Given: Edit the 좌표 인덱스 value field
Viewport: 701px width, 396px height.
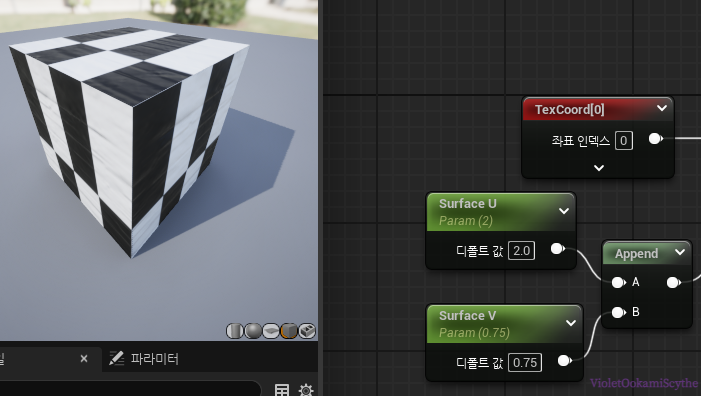Looking at the screenshot, I should click(624, 141).
